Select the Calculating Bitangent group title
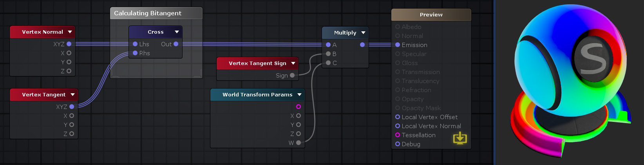Screen dimensions: 644x165 148,13
